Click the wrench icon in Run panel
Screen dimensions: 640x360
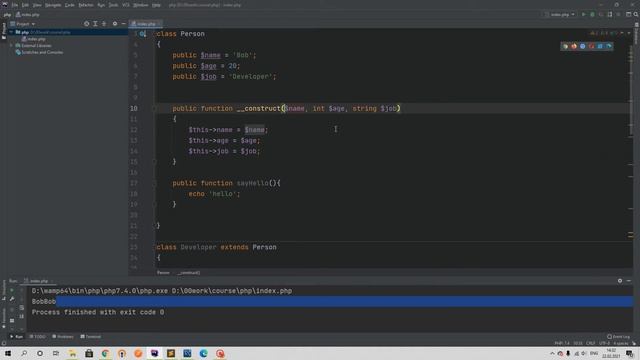click(12, 300)
